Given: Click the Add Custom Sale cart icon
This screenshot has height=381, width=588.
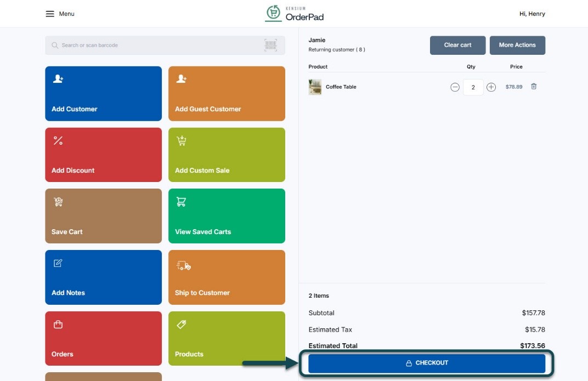Looking at the screenshot, I should pos(182,140).
